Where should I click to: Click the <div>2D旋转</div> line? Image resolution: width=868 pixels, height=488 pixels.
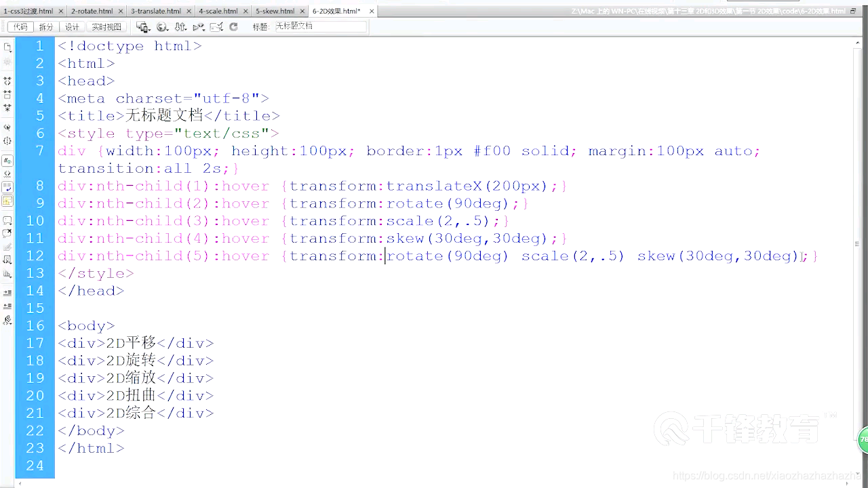[x=136, y=361]
